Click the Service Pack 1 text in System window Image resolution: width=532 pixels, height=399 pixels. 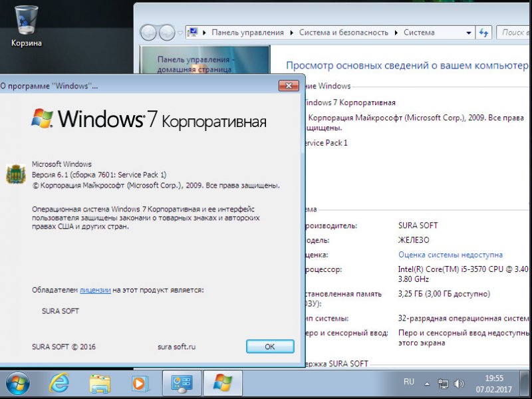click(326, 142)
